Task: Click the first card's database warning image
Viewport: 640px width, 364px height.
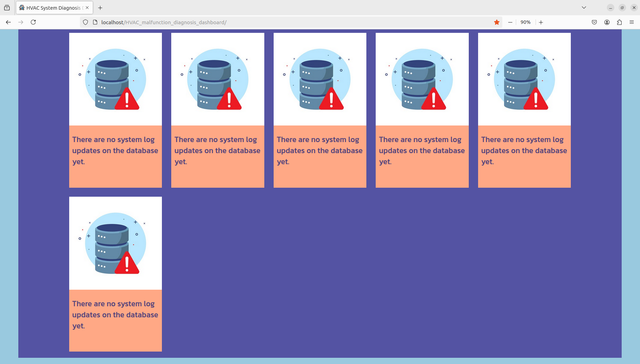Action: pos(115,79)
